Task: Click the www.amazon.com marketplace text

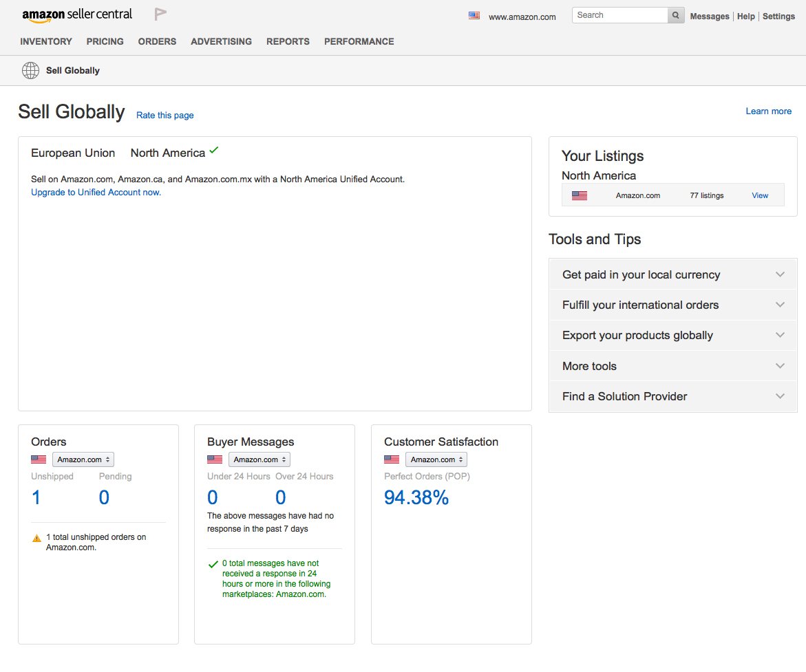Action: (x=522, y=17)
